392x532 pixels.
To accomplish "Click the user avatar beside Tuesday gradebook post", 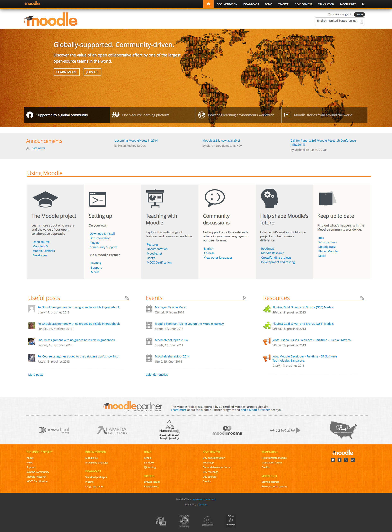I will 32,309.
